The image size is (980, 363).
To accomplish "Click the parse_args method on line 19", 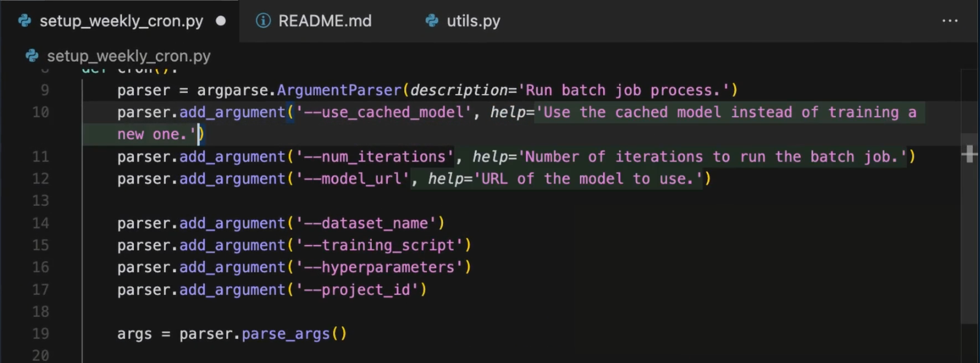I will click(285, 334).
